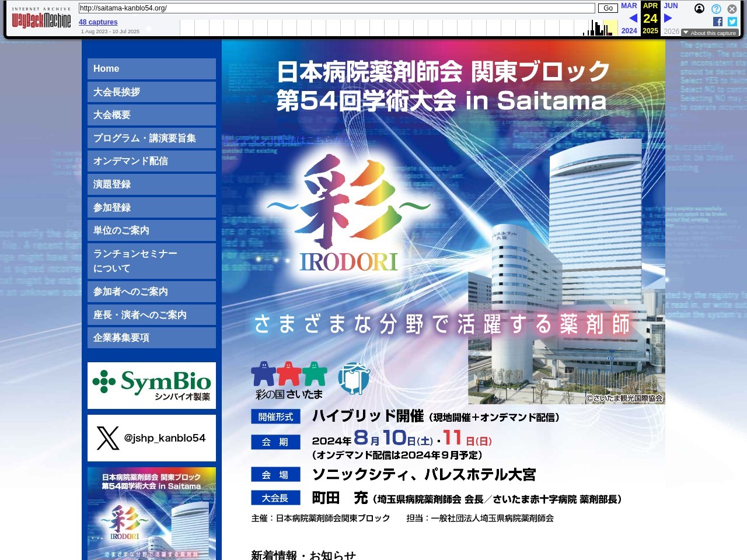Click the Wayback URL input field
The width and height of the screenshot is (747, 560).
pyautogui.click(x=336, y=8)
